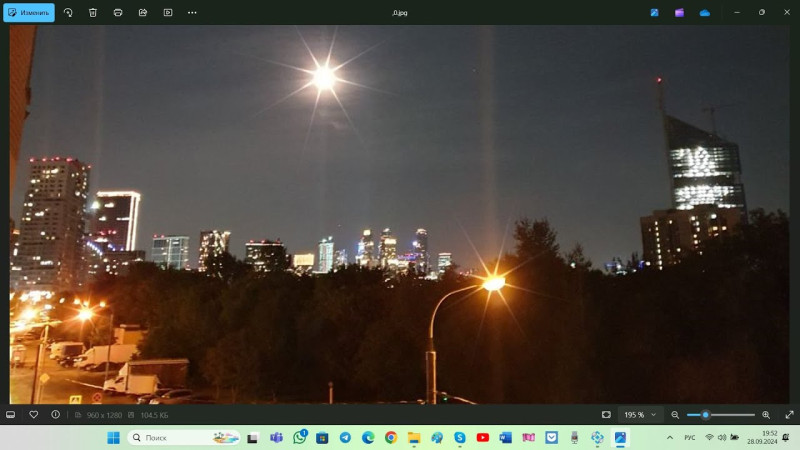Open the РУС language switcher in taskbar
The height and width of the screenshot is (450, 800).
(690, 438)
